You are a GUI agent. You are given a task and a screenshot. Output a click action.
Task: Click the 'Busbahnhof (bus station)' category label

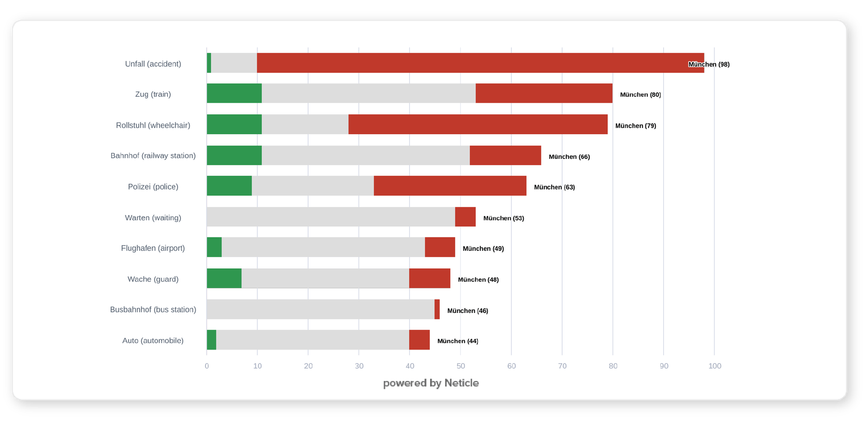click(153, 310)
